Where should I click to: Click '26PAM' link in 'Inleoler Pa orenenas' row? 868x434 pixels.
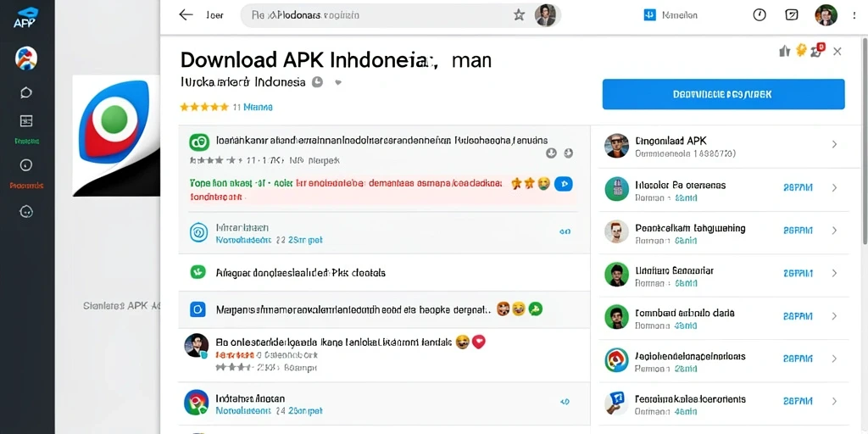798,187
